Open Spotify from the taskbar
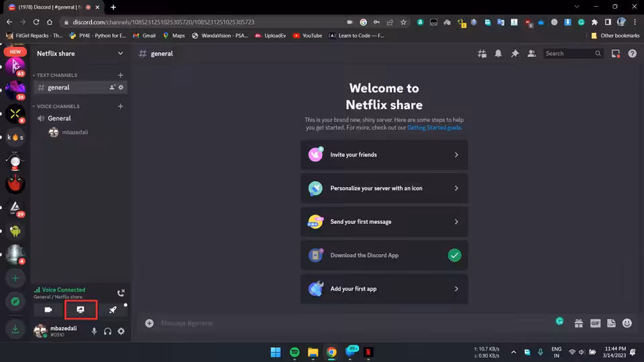Image resolution: width=644 pixels, height=362 pixels. pos(294,352)
